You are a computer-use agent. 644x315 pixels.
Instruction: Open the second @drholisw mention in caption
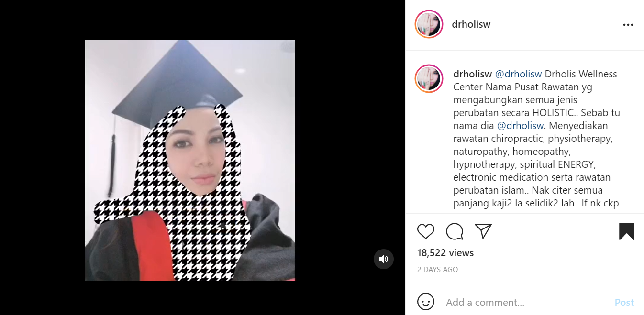[521, 126]
